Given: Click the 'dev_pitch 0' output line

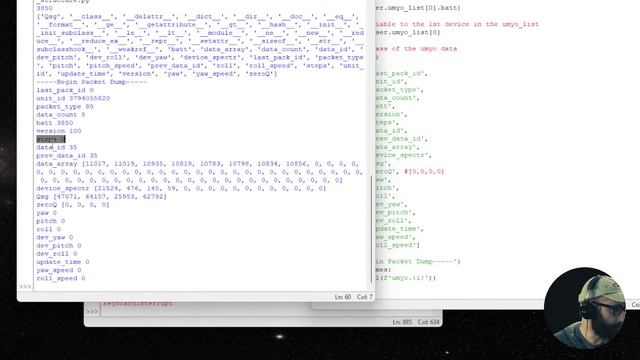Looking at the screenshot, I should (x=59, y=245).
